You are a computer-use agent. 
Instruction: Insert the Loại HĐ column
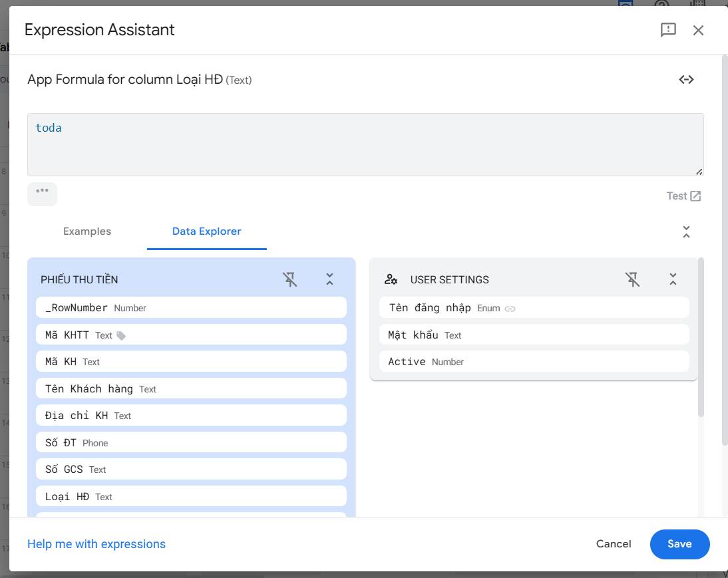191,496
